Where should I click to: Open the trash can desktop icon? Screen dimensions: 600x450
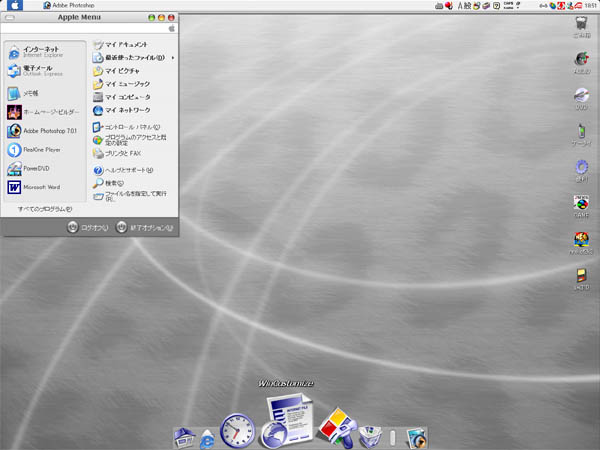tap(581, 27)
